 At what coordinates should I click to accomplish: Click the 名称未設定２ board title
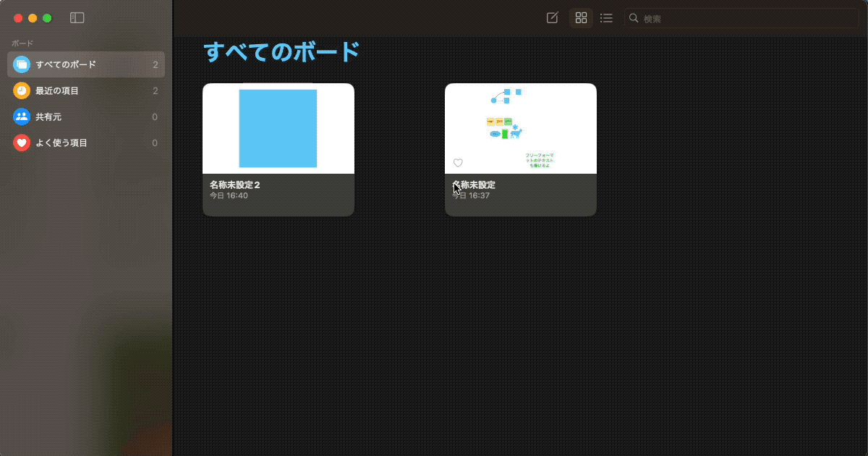coord(235,185)
